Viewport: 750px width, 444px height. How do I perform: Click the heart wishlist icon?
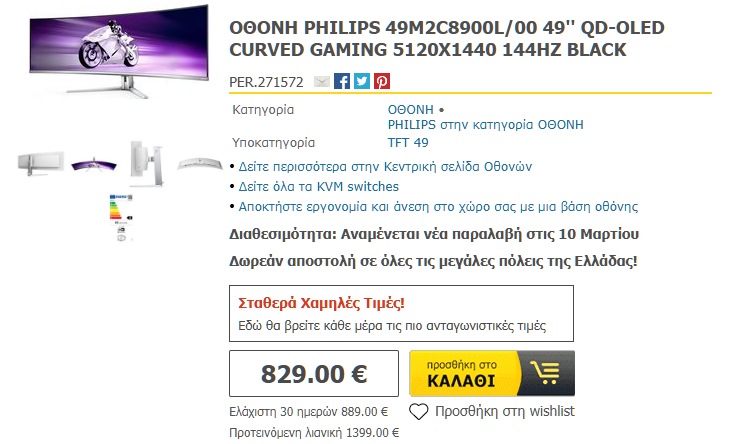pyautogui.click(x=419, y=411)
